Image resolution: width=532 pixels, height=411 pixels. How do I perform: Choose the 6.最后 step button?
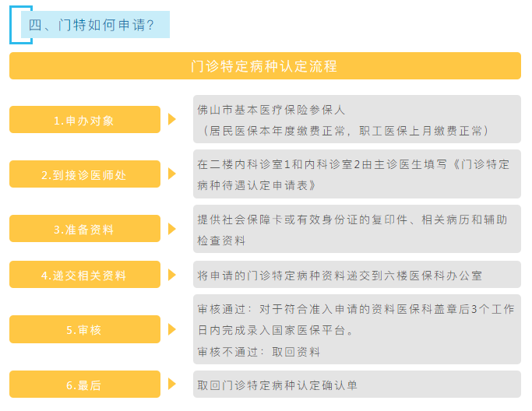(x=85, y=385)
